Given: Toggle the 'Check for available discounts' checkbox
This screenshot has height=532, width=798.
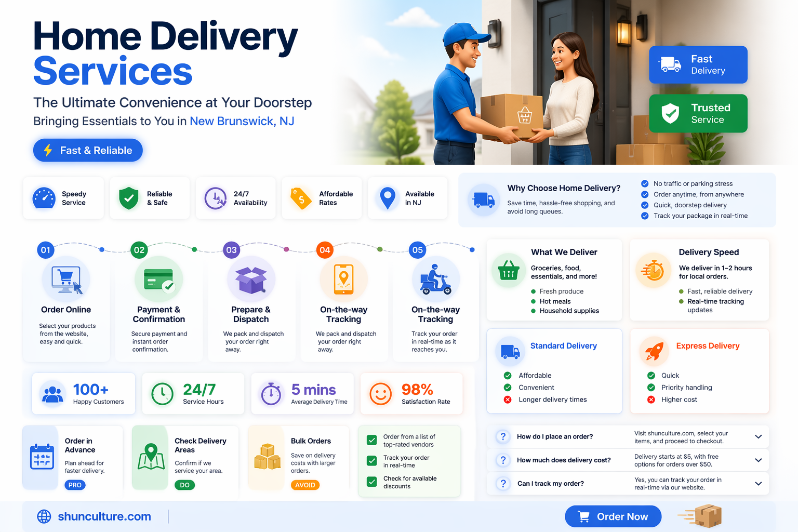Looking at the screenshot, I should 372,482.
